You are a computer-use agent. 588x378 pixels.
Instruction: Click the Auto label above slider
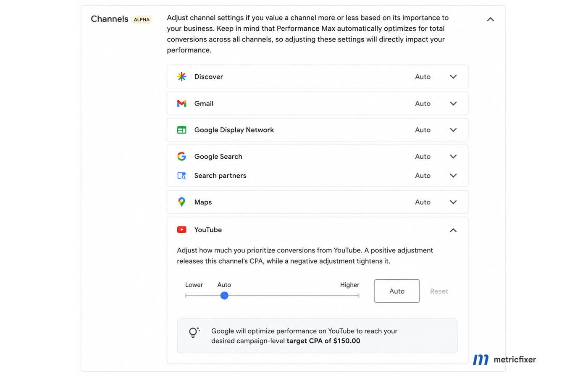224,285
